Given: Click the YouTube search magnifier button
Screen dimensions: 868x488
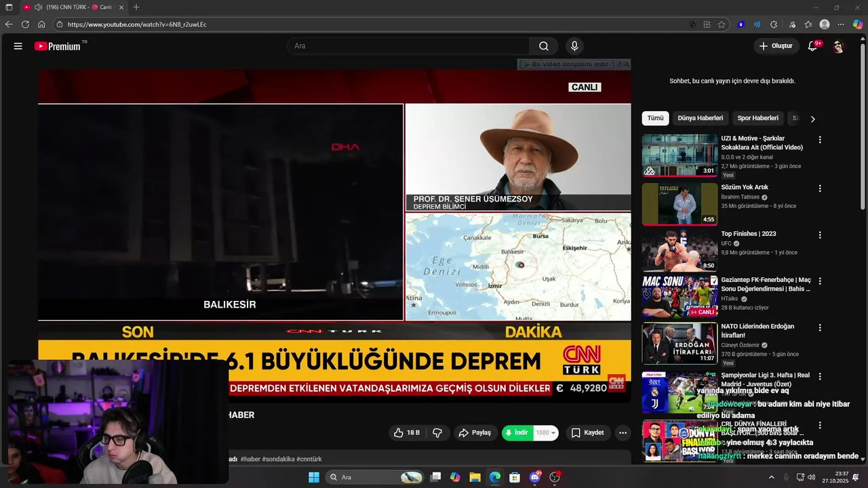Looking at the screenshot, I should 544,46.
